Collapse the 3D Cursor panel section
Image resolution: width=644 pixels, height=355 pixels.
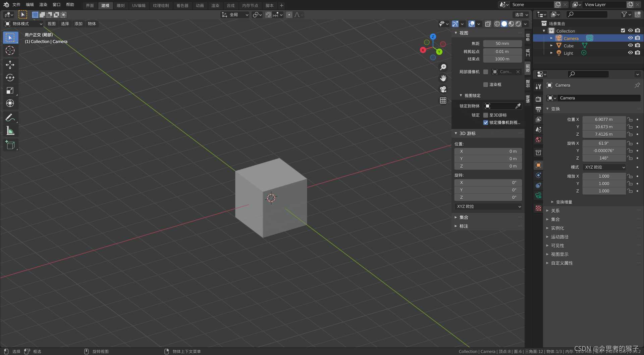click(x=456, y=133)
